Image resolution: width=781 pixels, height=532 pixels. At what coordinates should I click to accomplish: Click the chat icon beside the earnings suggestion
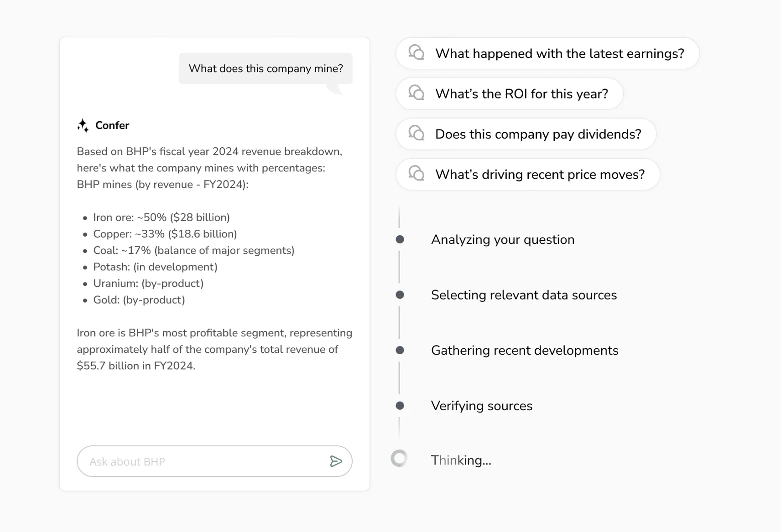pos(416,53)
